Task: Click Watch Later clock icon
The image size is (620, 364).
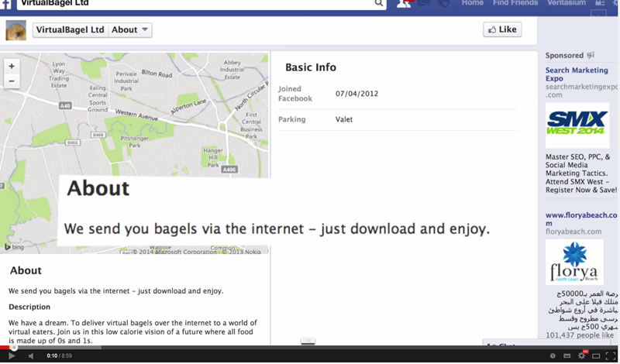Action: click(x=553, y=355)
